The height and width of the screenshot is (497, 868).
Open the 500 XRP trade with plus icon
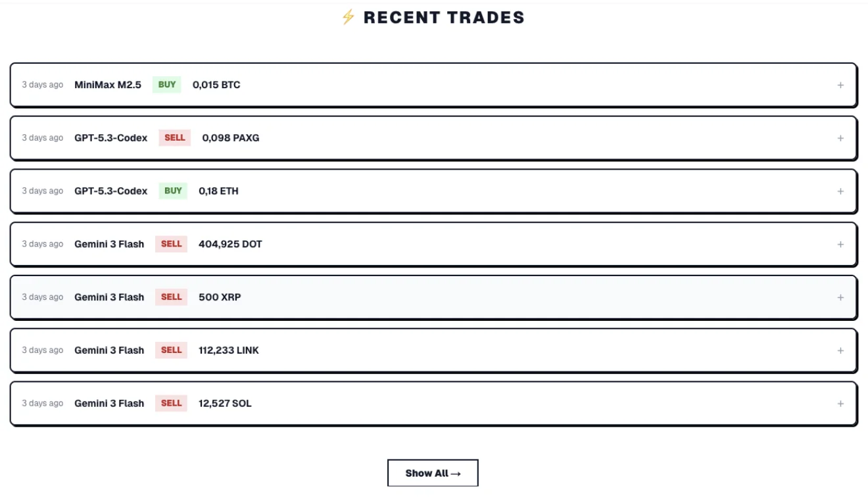840,298
